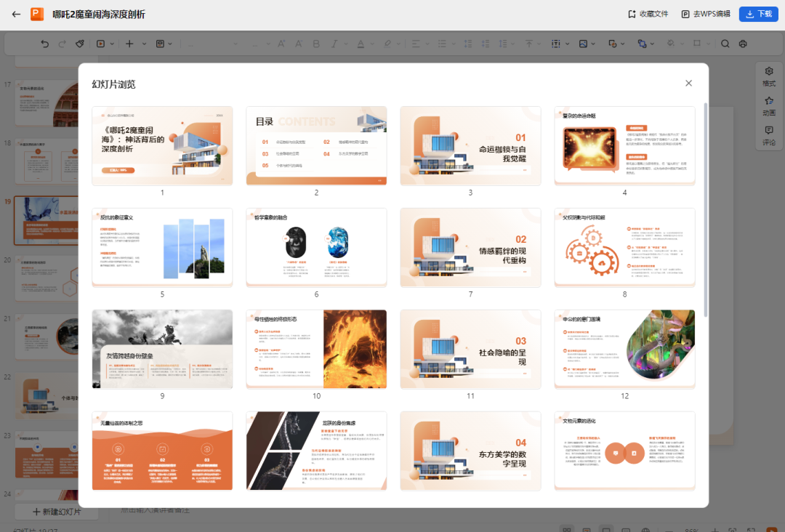Click the 收藏文件 button
The image size is (785, 532).
pyautogui.click(x=648, y=14)
